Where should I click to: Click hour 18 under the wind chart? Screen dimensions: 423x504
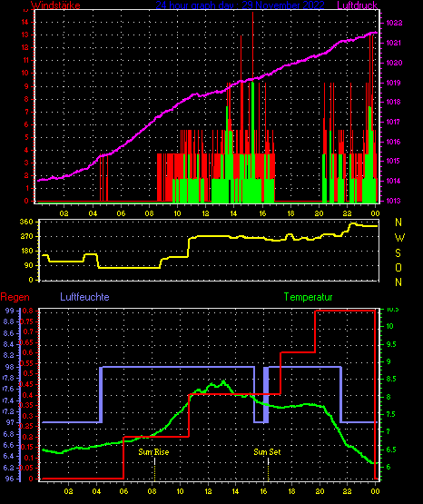pos(290,213)
